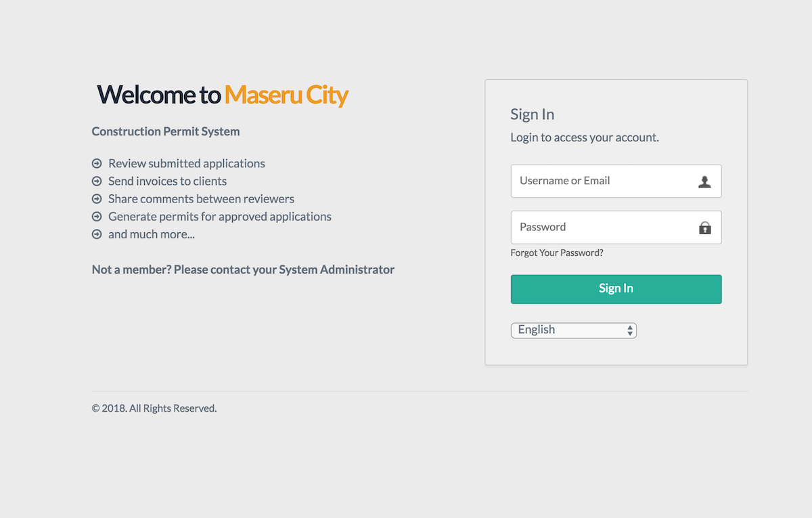The image size is (812, 518).
Task: Focus the Password input field
Action: tap(616, 227)
